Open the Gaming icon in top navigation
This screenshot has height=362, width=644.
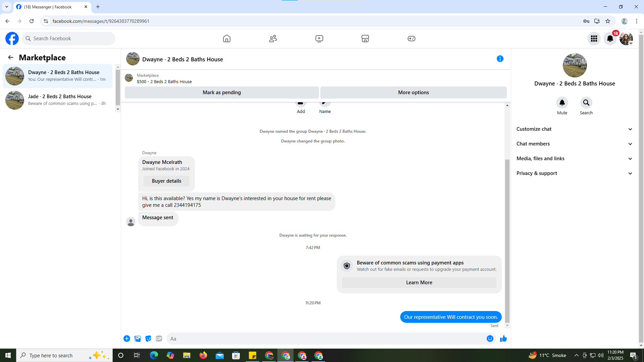[412, 39]
